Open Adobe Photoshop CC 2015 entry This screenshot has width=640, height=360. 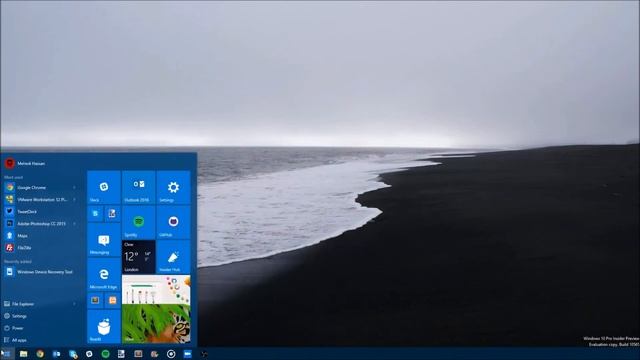pos(40,224)
